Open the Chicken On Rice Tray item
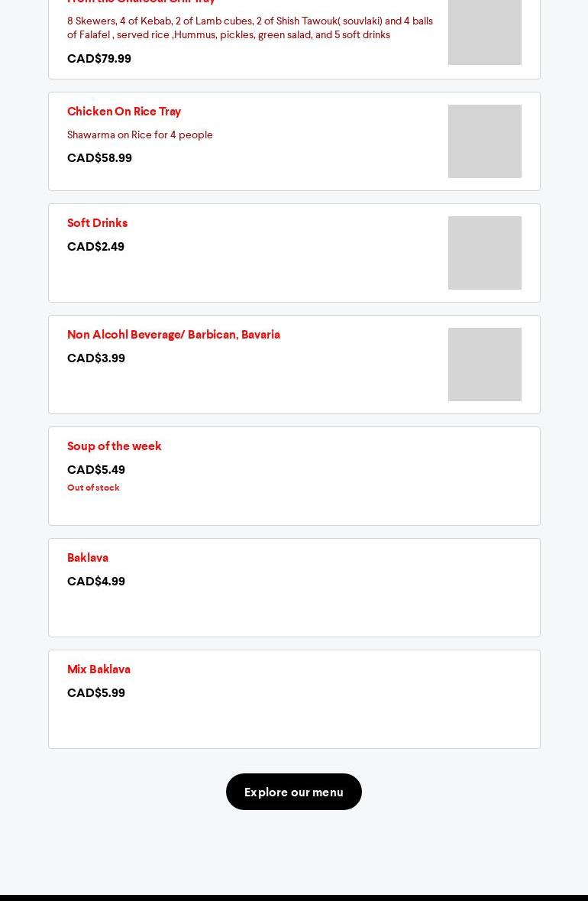Viewport: 588px width, 901px height. 124,112
